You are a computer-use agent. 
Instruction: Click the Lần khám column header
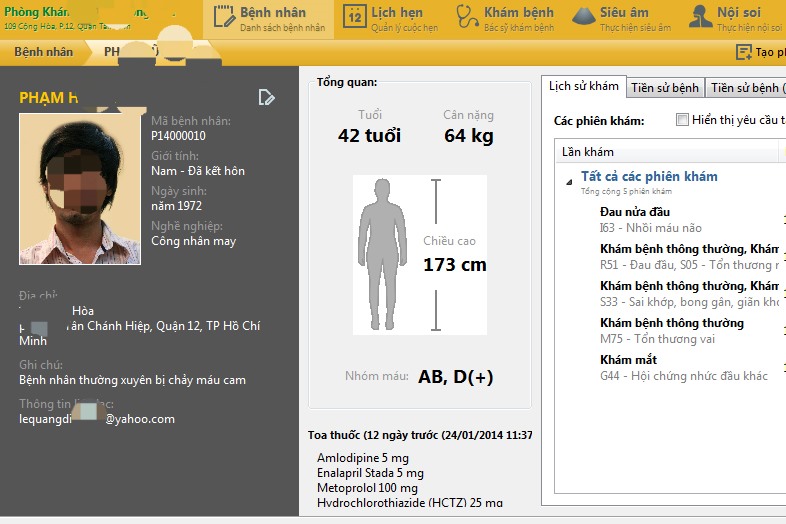pos(588,152)
